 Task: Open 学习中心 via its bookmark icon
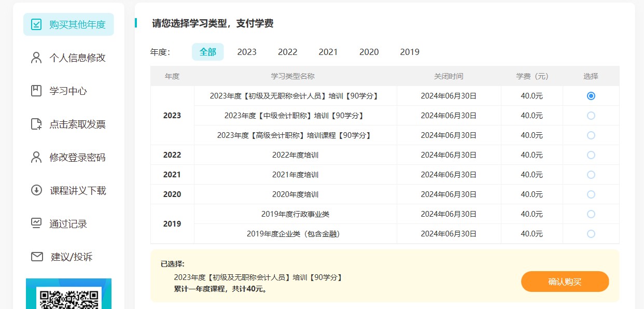tap(36, 91)
